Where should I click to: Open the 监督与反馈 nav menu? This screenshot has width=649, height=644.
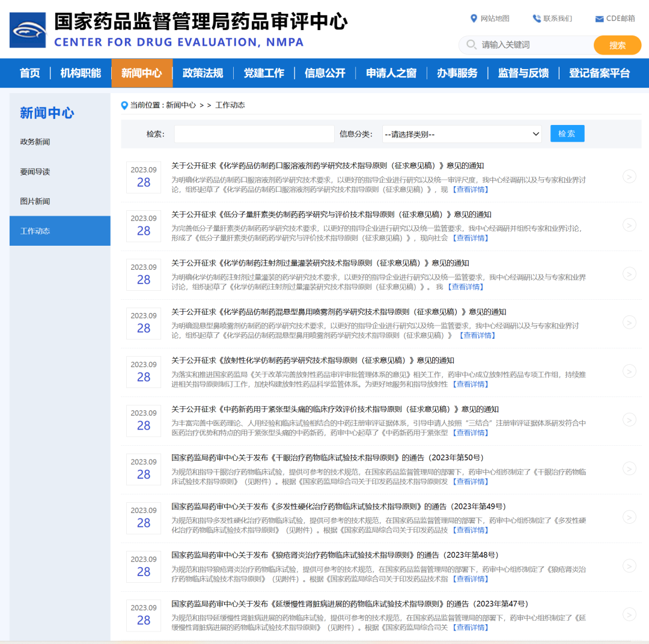pos(523,73)
